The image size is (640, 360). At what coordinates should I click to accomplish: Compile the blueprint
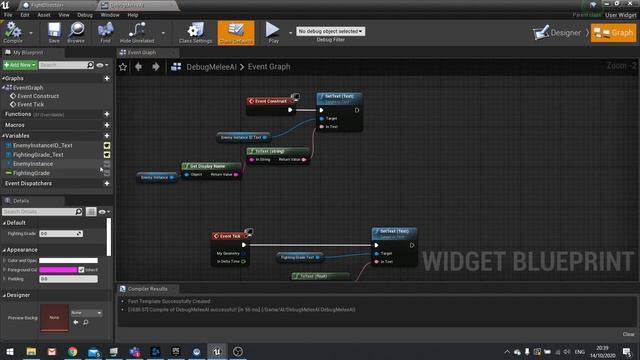[x=13, y=32]
